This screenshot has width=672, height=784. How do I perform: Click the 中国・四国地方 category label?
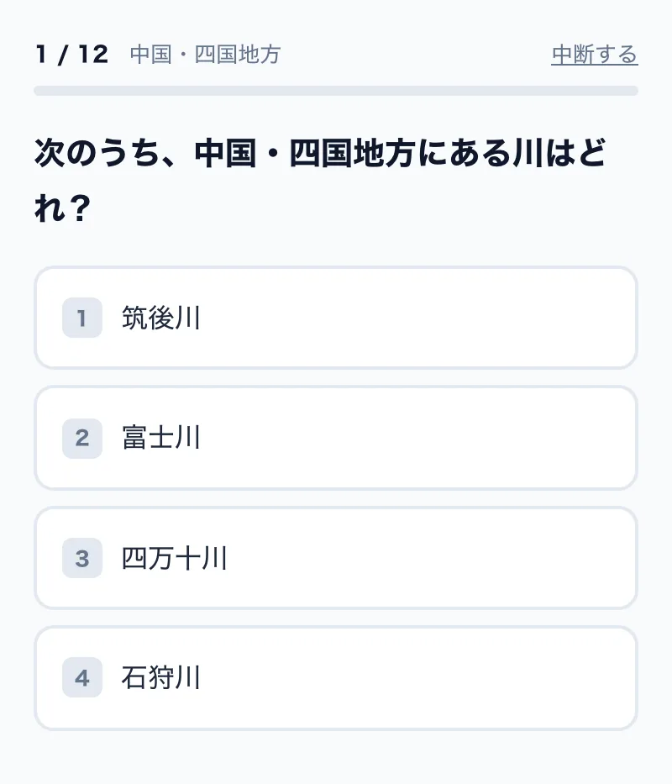pos(205,55)
